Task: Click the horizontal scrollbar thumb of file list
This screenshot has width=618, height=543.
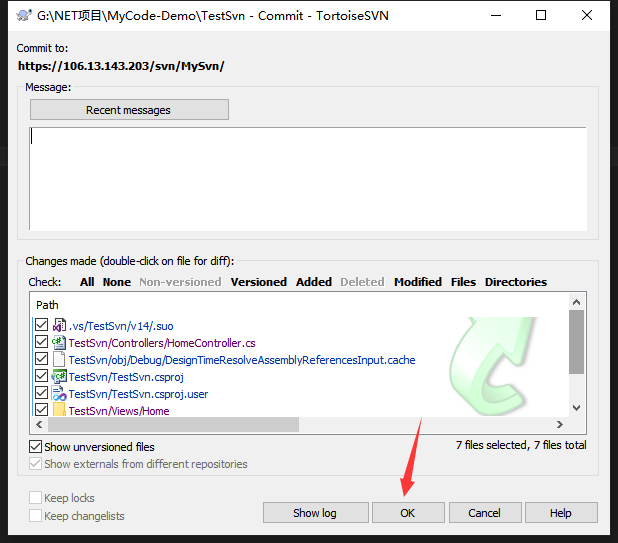Action: tap(173, 424)
